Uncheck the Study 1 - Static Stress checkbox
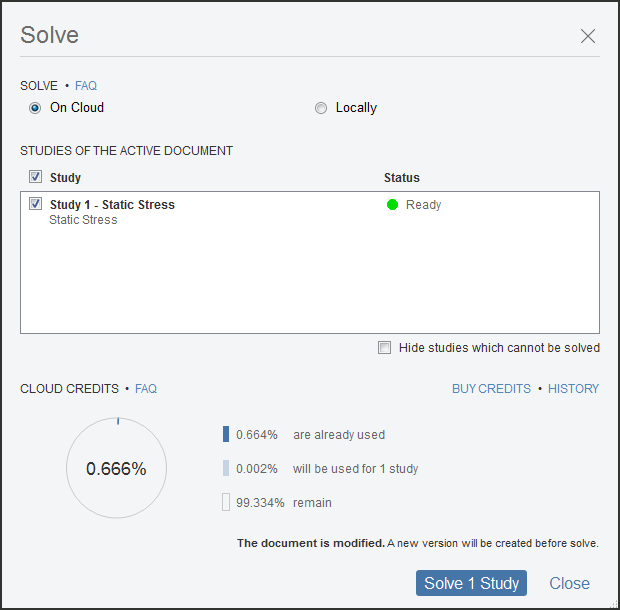 point(35,205)
